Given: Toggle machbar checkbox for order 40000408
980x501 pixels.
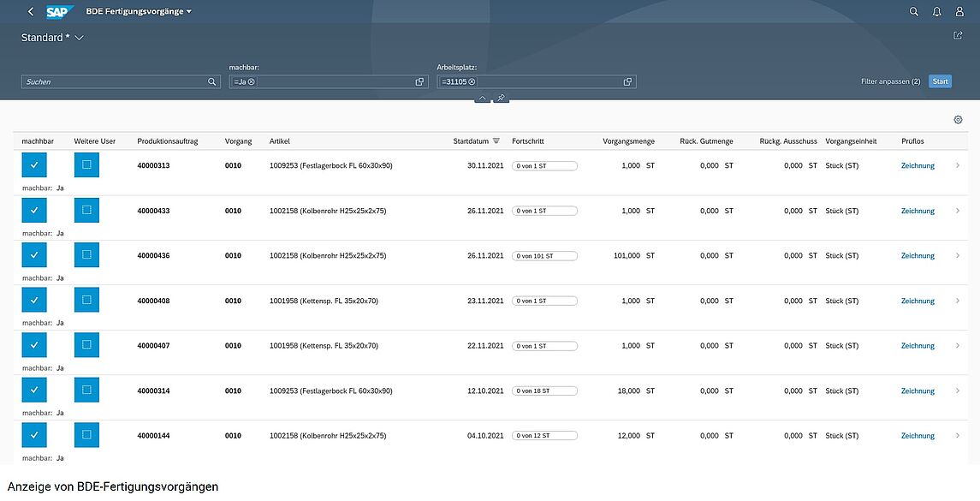Looking at the screenshot, I should coord(34,301).
